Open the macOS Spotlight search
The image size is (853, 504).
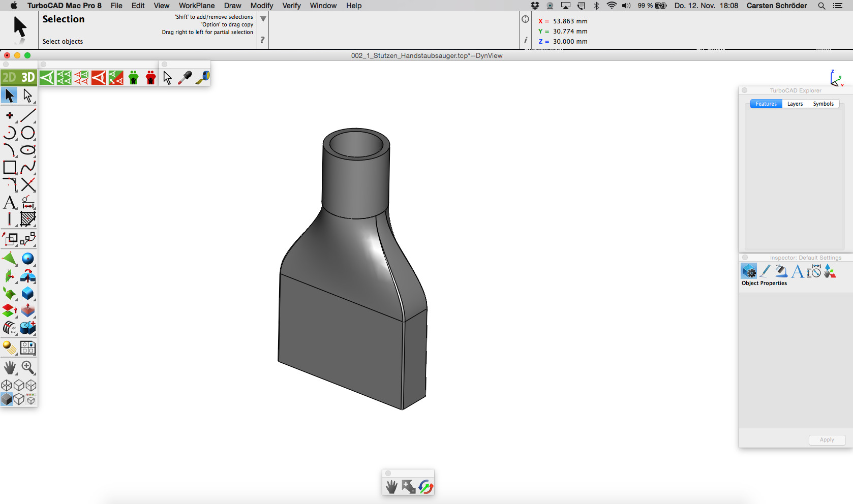[821, 6]
